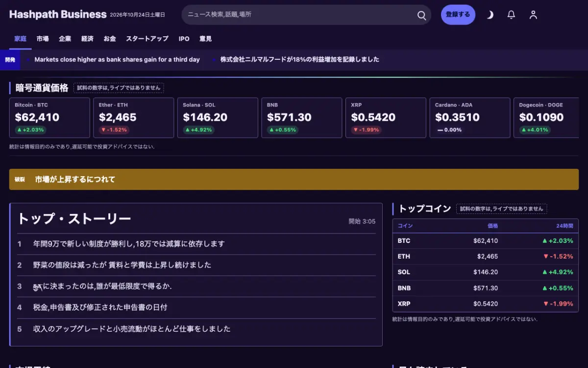Click the breaking banner 市場が上昇するにつれて
The height and width of the screenshot is (368, 588).
(x=294, y=180)
